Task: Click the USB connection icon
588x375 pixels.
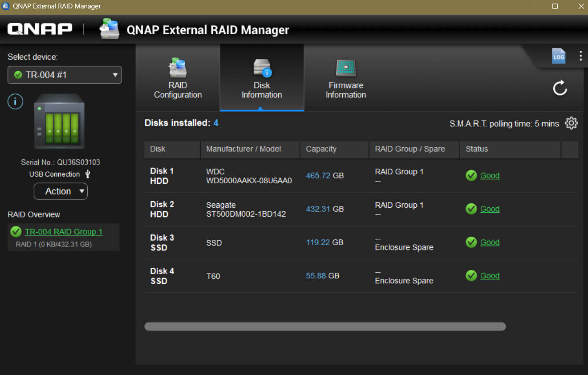Action: 88,174
